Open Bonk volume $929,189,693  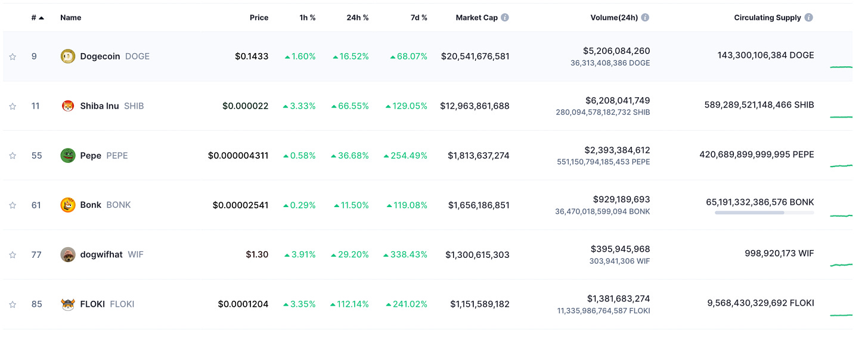622,199
